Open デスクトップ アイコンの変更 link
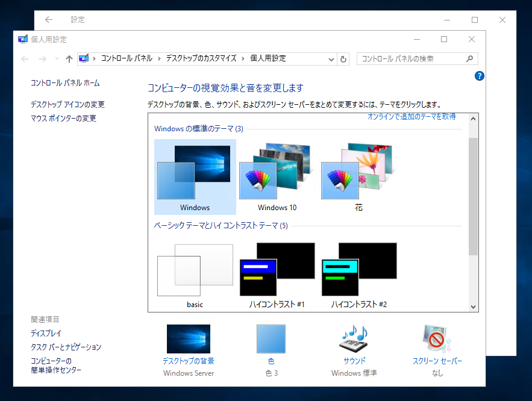The width and height of the screenshot is (532, 401). [67, 104]
